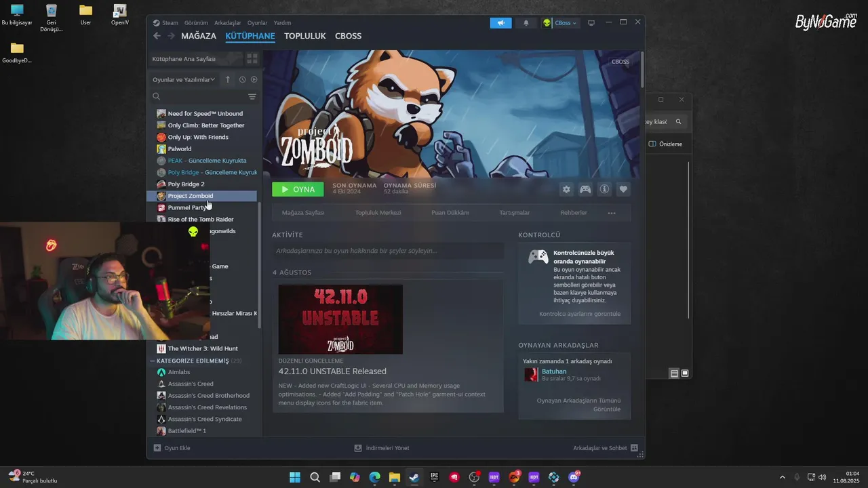Open Manage Downloads at bottom
Screen dimensions: 868x488
[382, 448]
